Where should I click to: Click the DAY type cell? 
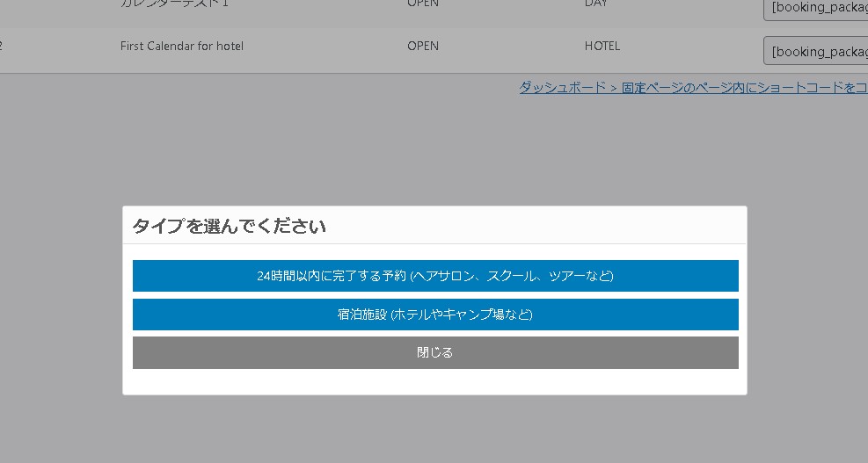[x=595, y=4]
